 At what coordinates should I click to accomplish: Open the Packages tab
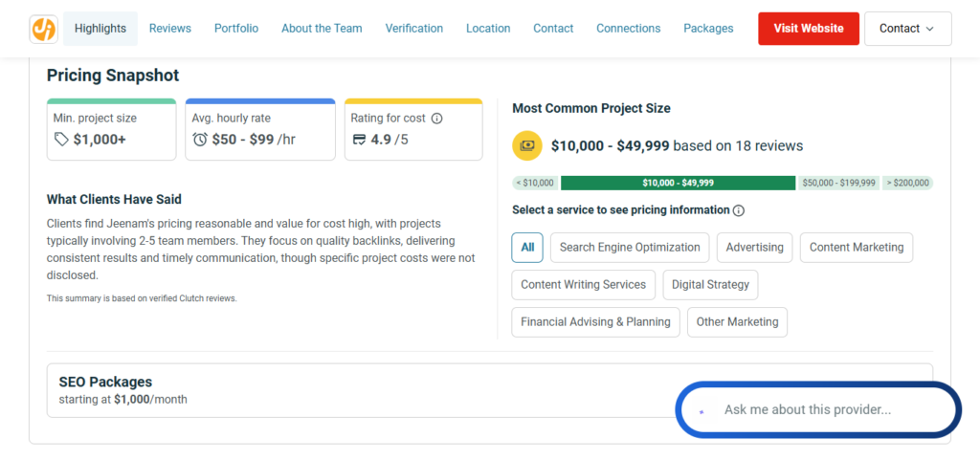(708, 29)
